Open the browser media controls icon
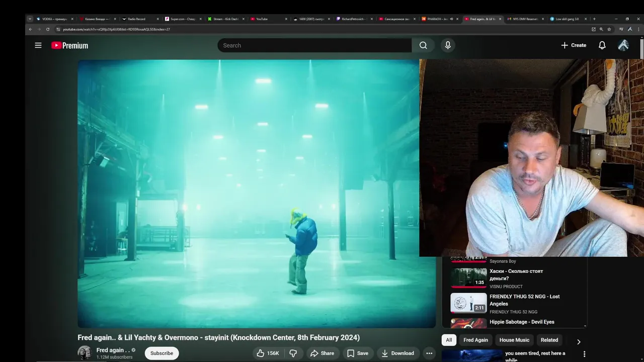 pyautogui.click(x=621, y=29)
